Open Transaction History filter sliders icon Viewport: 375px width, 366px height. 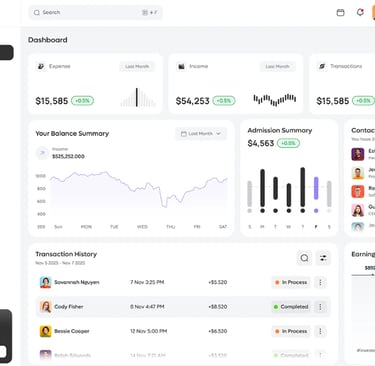point(323,258)
